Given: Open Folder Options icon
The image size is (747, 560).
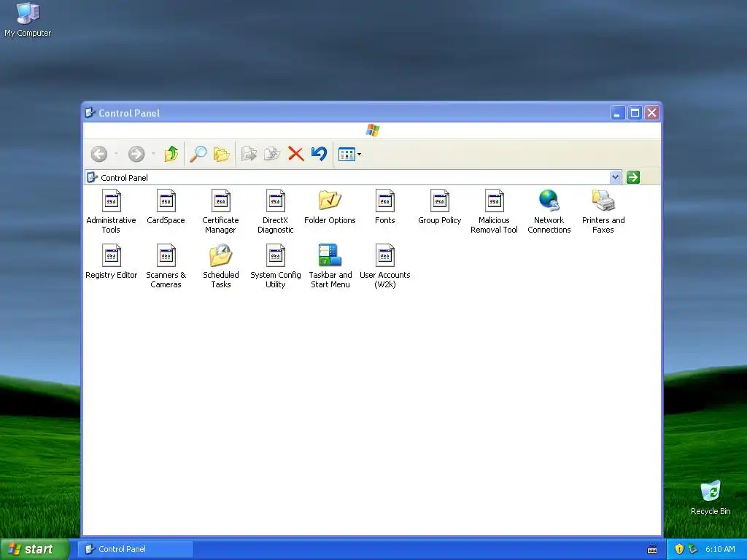Looking at the screenshot, I should click(330, 201).
